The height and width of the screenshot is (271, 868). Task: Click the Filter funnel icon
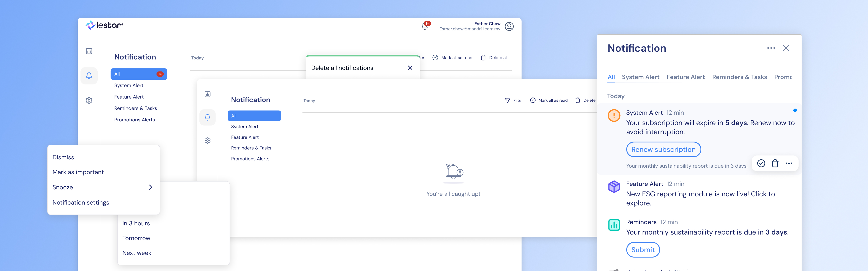[x=508, y=101]
